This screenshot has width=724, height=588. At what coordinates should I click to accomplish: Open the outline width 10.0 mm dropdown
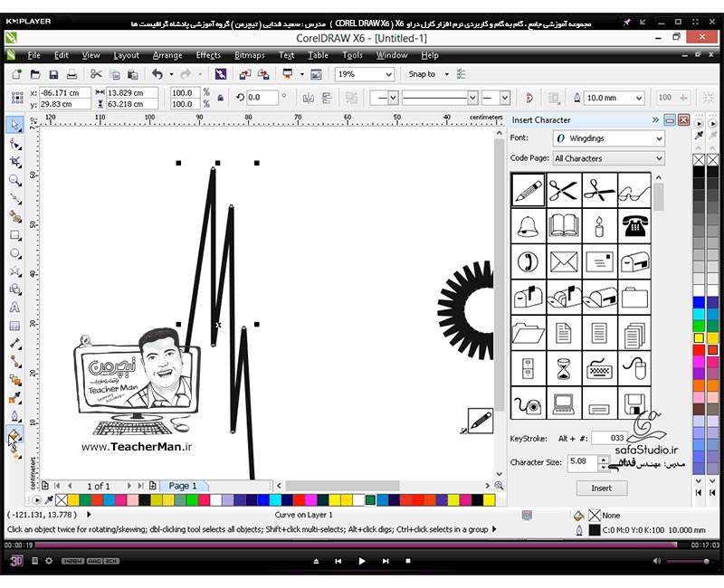639,98
